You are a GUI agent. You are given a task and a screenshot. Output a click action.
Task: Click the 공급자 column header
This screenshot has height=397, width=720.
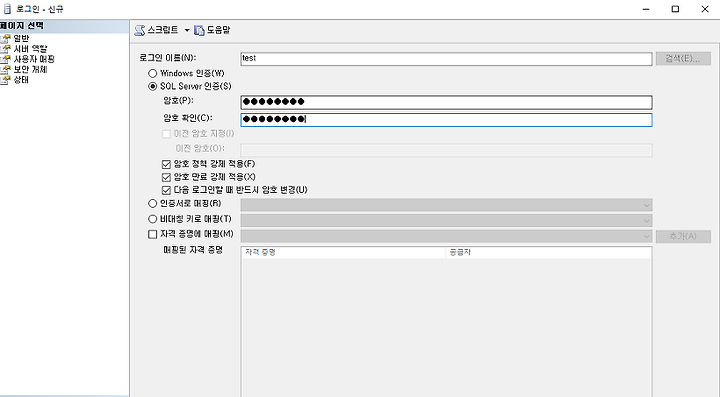click(548, 252)
